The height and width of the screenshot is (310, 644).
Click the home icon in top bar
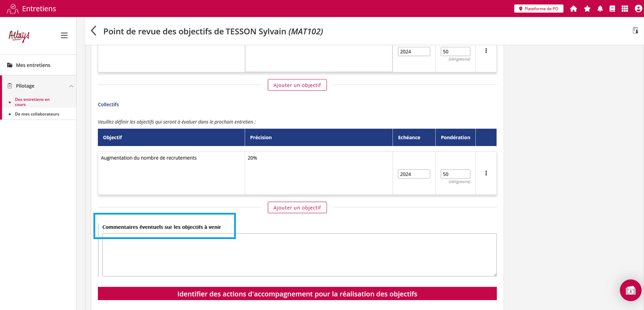573,8
